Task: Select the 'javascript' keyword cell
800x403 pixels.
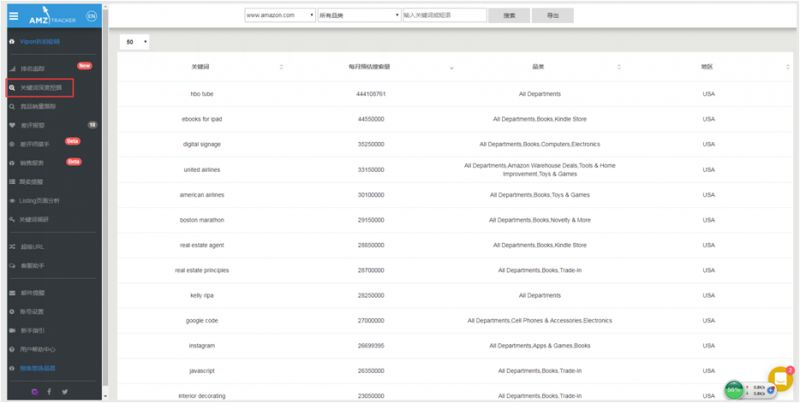Action: pos(202,371)
